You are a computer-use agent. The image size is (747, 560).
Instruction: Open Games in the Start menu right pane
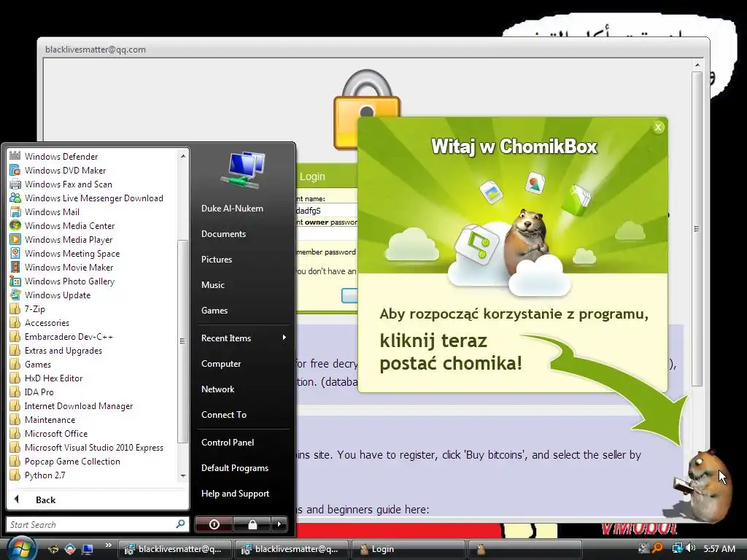[214, 310]
